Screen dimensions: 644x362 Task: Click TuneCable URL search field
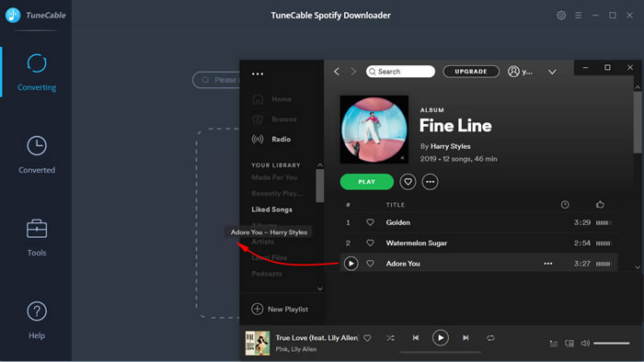coord(216,80)
